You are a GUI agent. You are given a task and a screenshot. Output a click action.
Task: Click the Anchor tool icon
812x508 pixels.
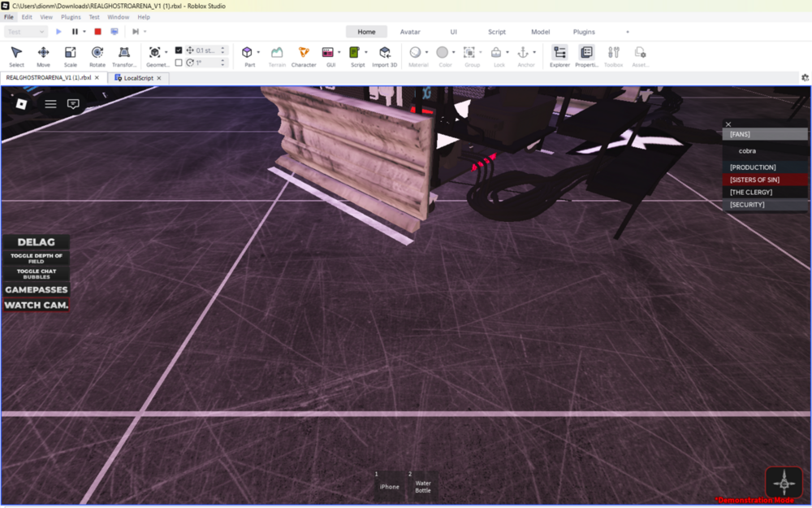(x=523, y=52)
